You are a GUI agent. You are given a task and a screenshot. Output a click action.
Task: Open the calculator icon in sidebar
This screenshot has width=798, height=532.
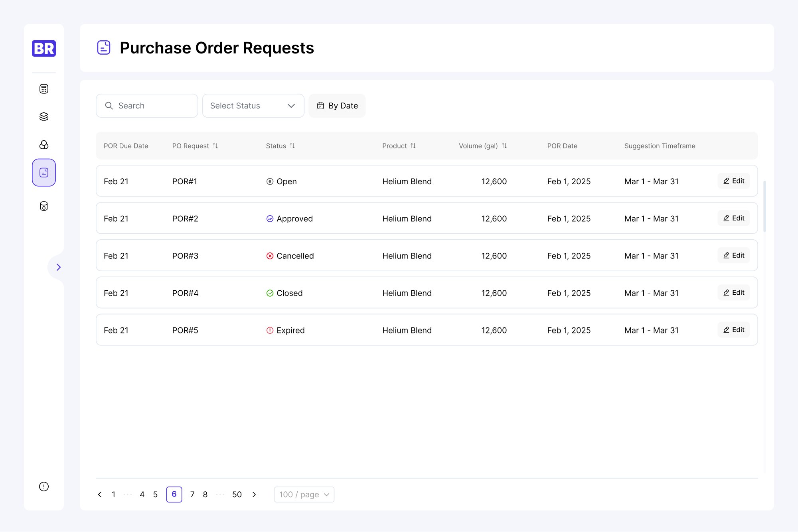[x=44, y=89]
